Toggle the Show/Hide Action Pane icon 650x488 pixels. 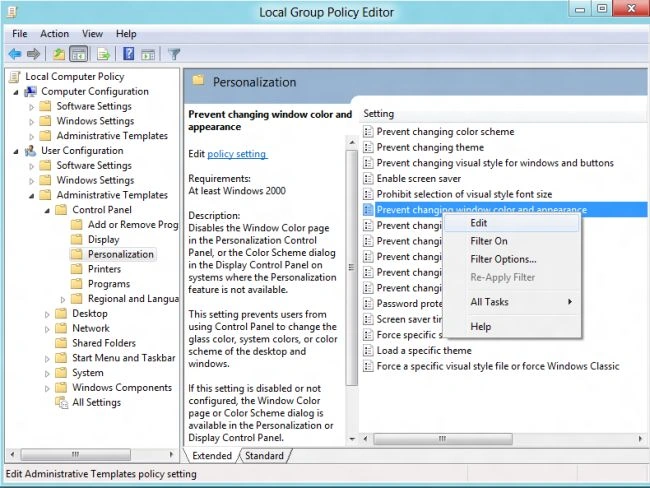148,54
